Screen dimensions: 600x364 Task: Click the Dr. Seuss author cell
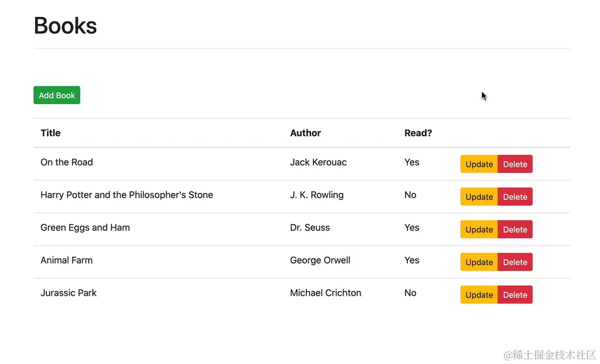310,228
